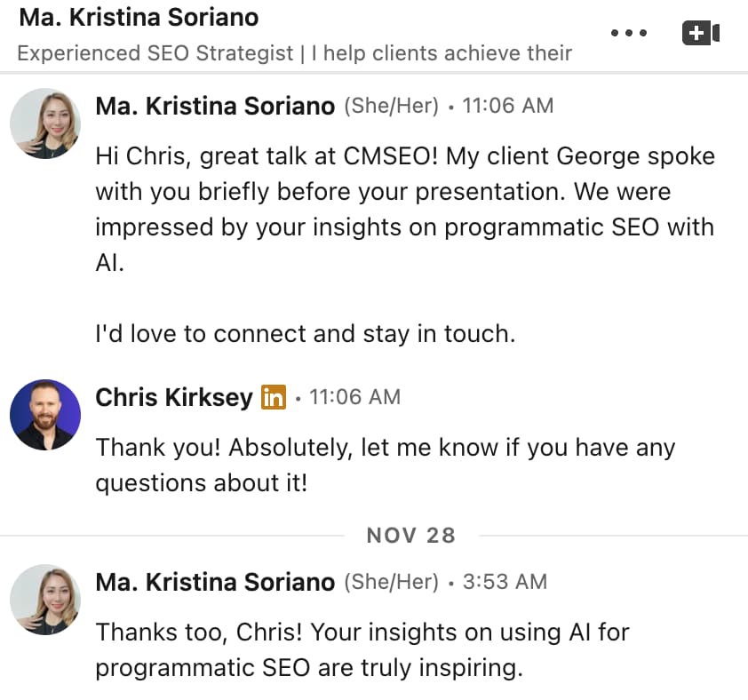Viewport: 748px width, 700px height.
Task: Open the three-dots more options menu
Action: click(629, 34)
